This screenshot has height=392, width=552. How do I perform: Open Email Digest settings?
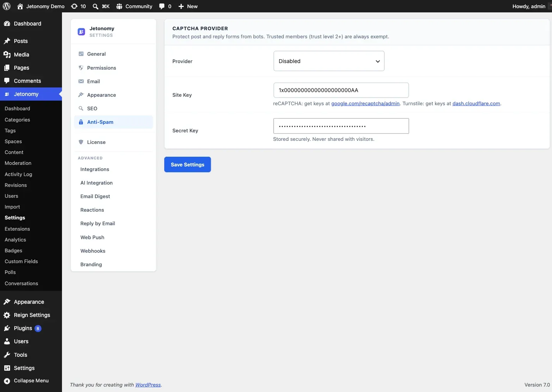(x=95, y=196)
